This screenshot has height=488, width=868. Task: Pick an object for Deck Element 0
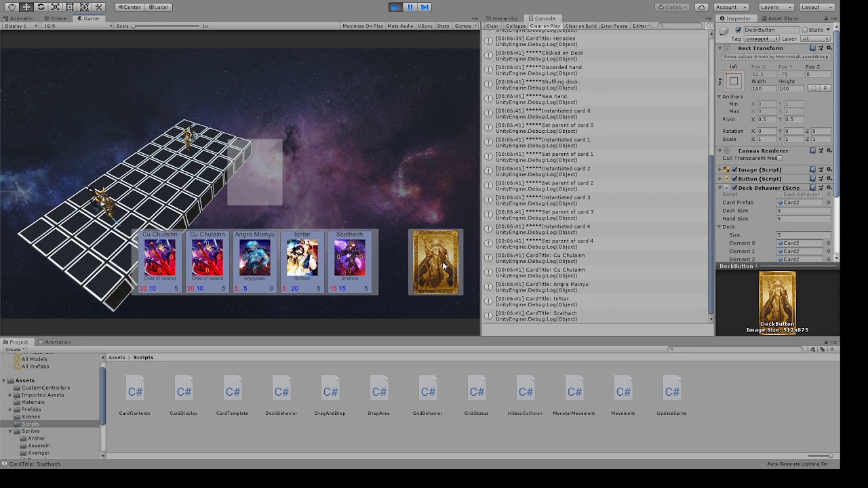pos(828,243)
